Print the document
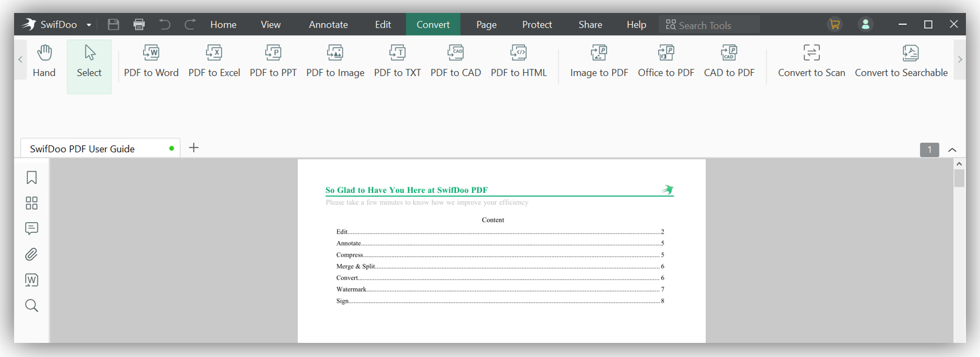 (139, 24)
